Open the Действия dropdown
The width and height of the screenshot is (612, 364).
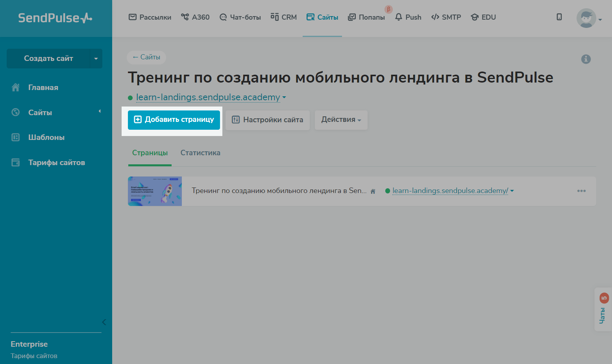click(x=341, y=120)
